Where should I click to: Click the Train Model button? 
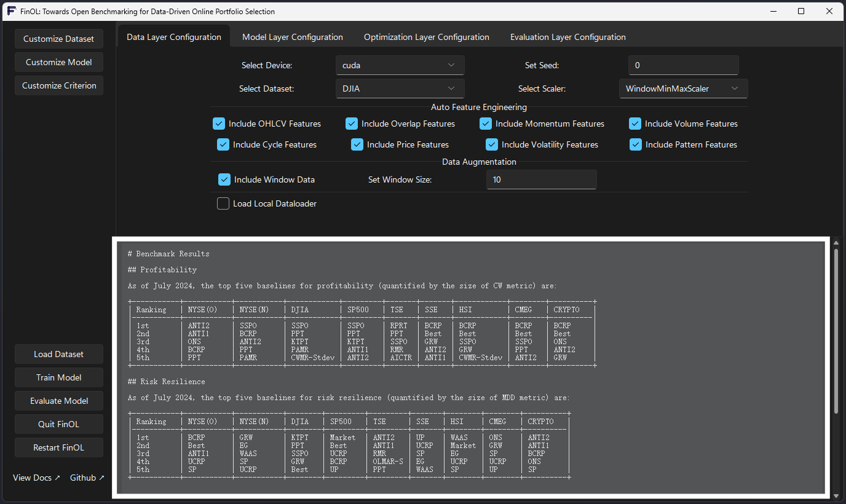point(59,377)
